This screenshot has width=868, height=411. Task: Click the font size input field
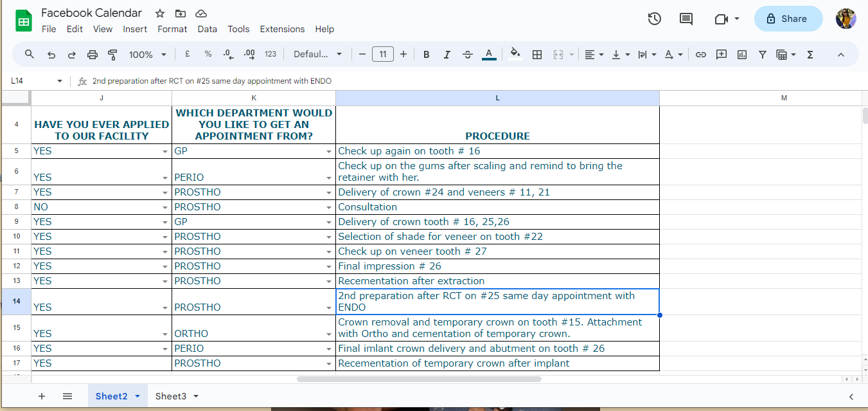click(x=383, y=55)
